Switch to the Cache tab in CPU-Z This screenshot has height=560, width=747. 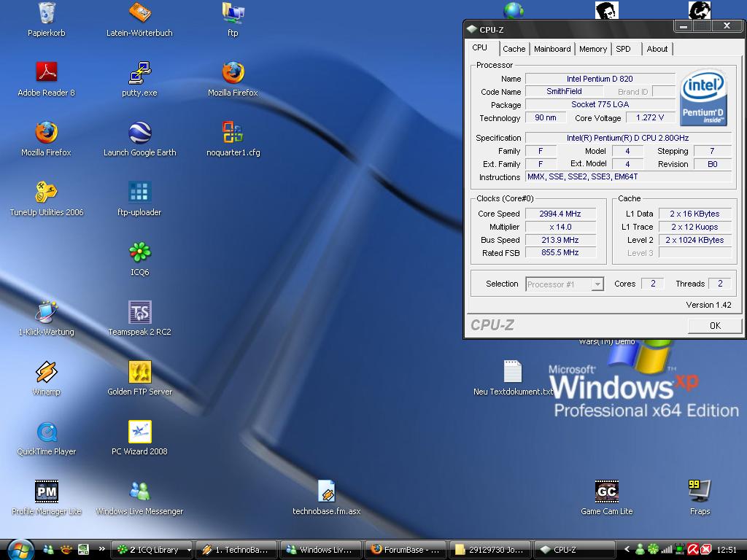pyautogui.click(x=514, y=49)
